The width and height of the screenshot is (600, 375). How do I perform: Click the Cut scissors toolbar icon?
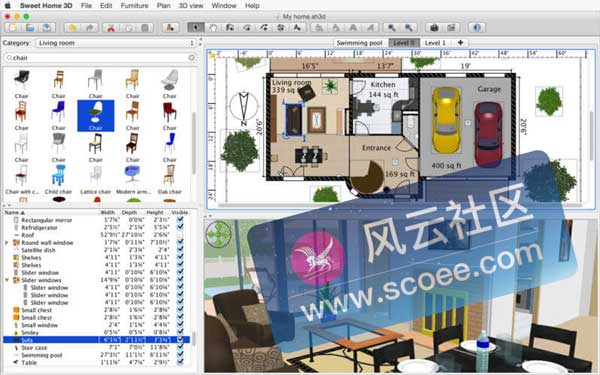tap(111, 28)
